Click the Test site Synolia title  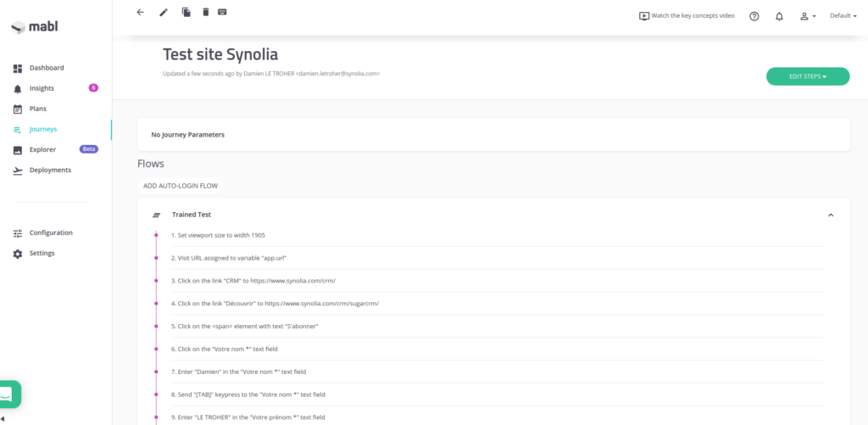pyautogui.click(x=220, y=54)
